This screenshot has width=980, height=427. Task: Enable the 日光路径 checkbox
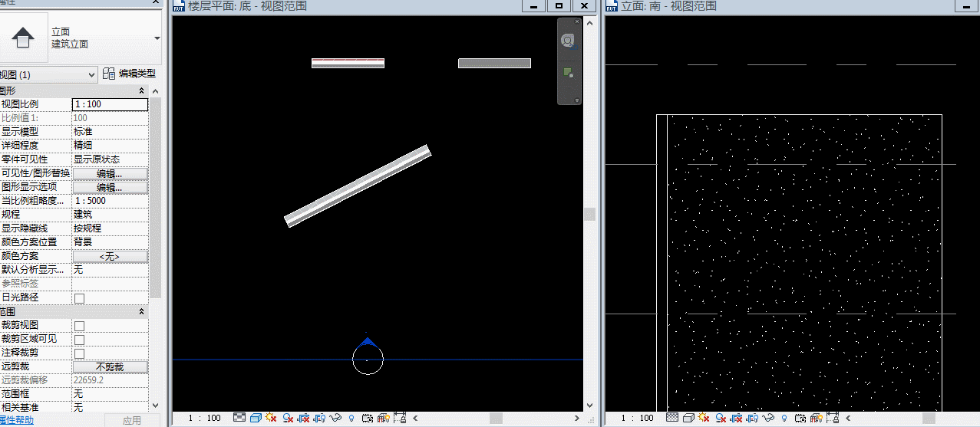coord(79,297)
